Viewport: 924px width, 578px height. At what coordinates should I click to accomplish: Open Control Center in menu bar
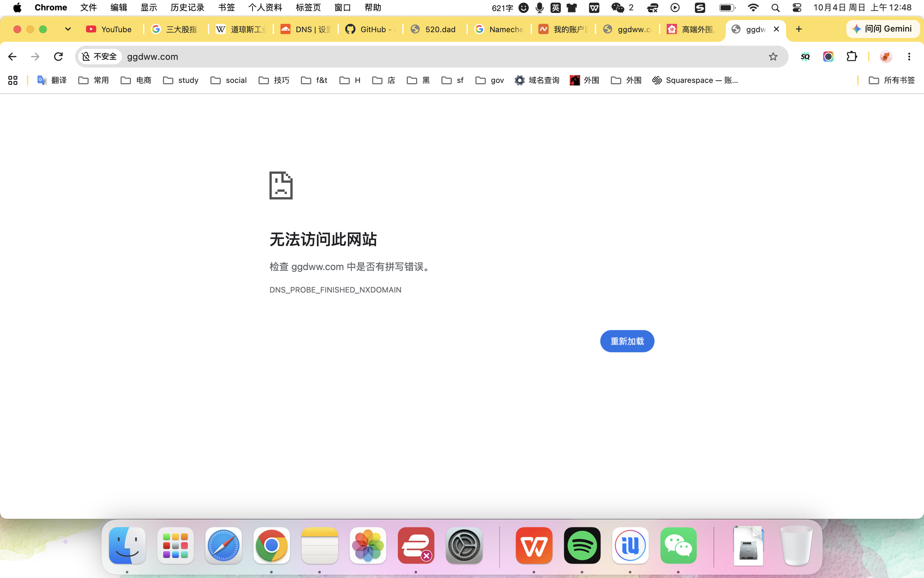tap(797, 8)
